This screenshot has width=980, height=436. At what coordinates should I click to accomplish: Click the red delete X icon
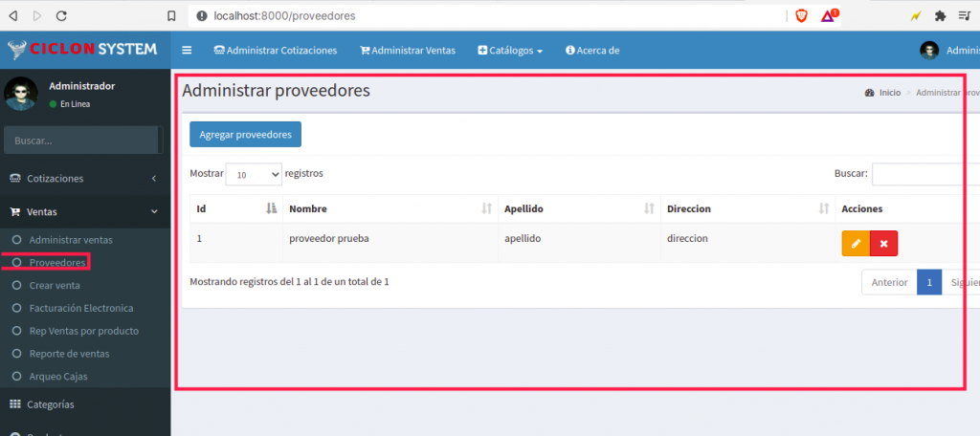pos(883,244)
